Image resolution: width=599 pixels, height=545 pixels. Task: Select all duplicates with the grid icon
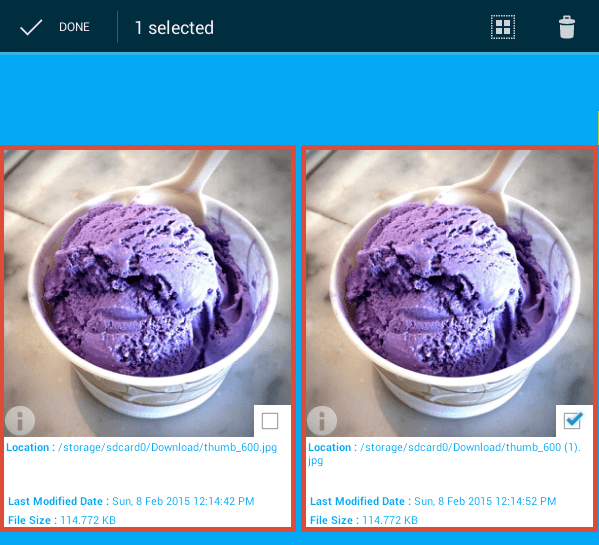[503, 27]
